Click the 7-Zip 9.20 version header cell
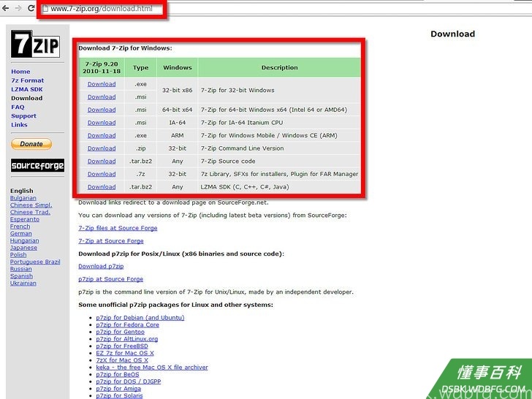Screen dimensions: 532x399 pos(102,67)
